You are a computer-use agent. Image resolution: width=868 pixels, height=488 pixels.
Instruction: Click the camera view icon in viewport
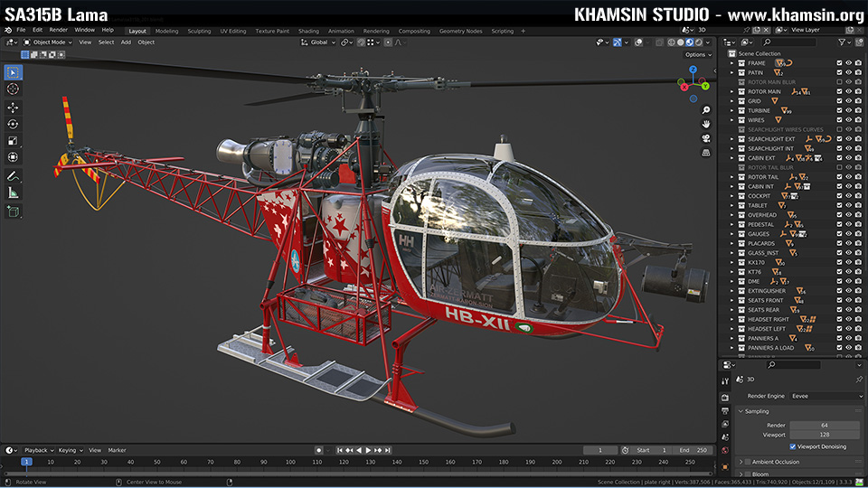(x=705, y=138)
